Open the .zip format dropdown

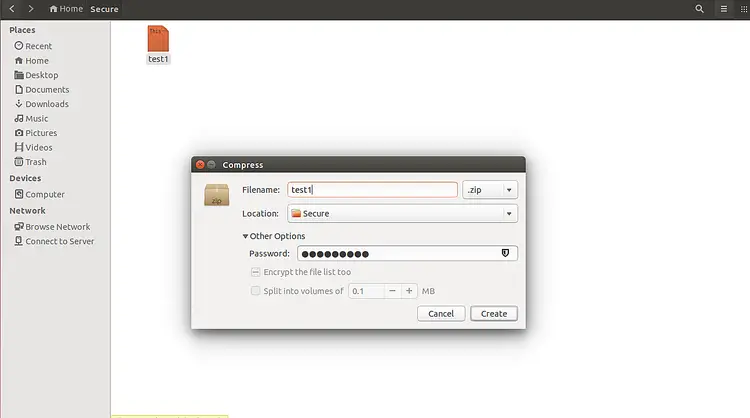click(490, 190)
